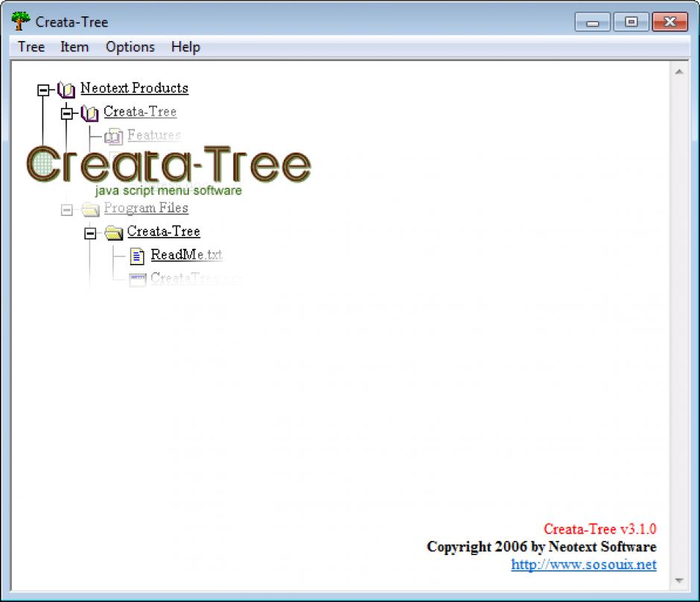
Task: Select the Features tree item
Action: click(154, 135)
